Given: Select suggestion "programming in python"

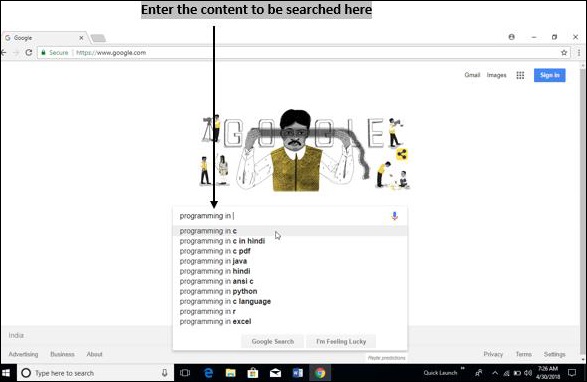Looking at the screenshot, I should [x=290, y=291].
